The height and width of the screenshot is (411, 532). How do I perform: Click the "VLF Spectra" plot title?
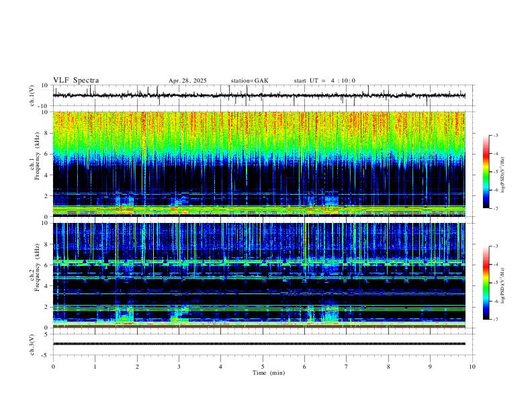pyautogui.click(x=76, y=81)
